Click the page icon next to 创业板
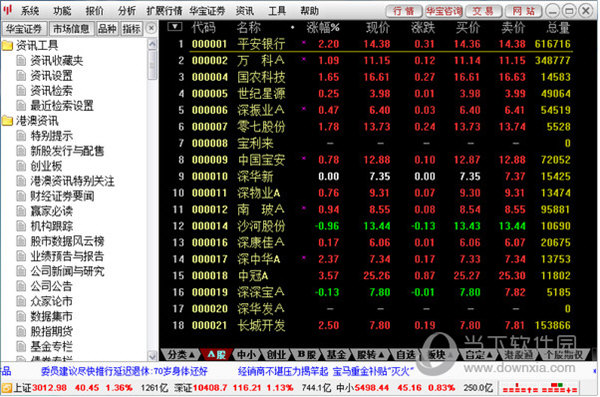 [21, 166]
